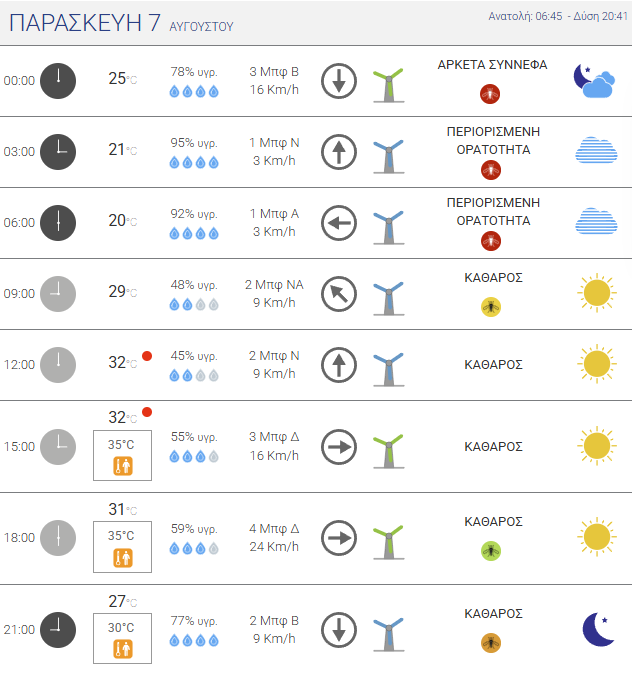Click the diagonal wind arrow at 09:00
This screenshot has width=632, height=676.
point(339,294)
